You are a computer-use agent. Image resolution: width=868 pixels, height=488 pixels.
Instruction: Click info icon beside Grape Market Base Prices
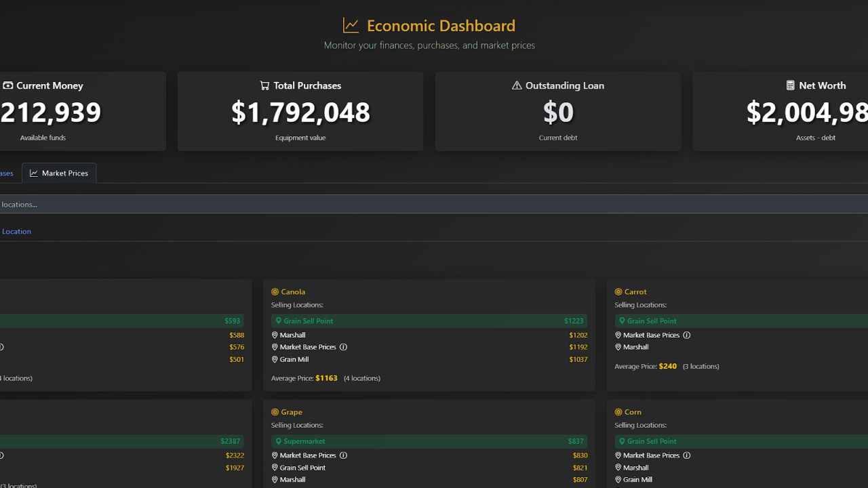[343, 455]
